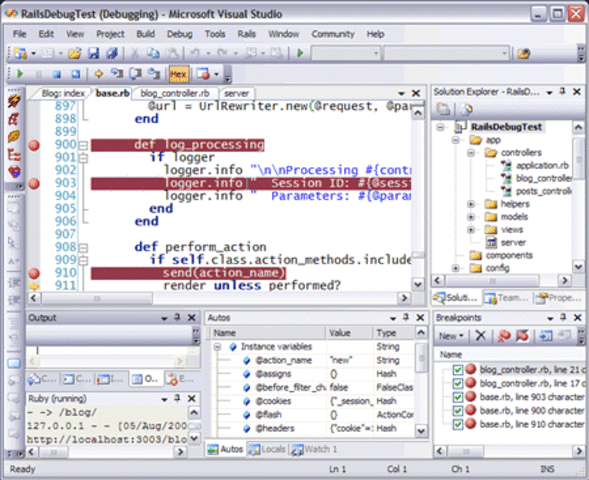Click the Autos vertical scrollbar down arrow
Viewport: 589px width, 480px height.
tap(421, 431)
